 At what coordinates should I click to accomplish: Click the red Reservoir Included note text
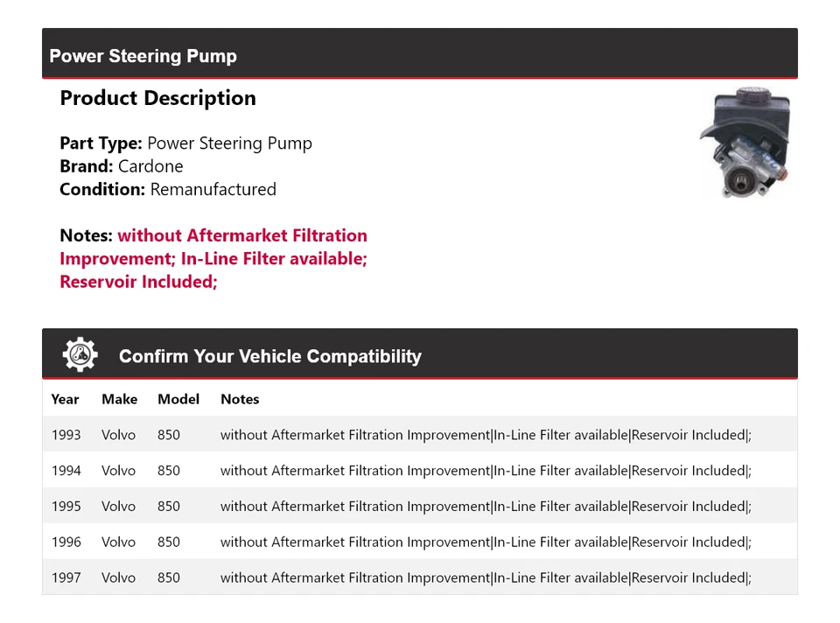click(x=139, y=281)
